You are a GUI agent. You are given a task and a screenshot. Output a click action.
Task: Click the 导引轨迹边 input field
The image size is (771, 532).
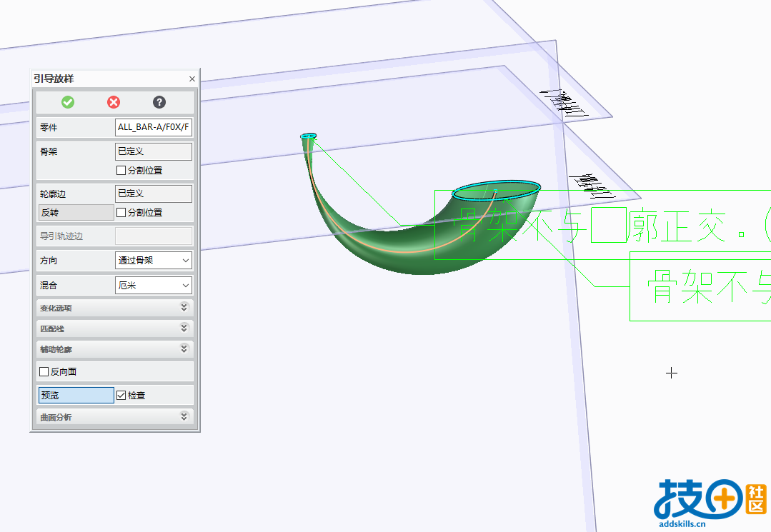[x=154, y=236]
